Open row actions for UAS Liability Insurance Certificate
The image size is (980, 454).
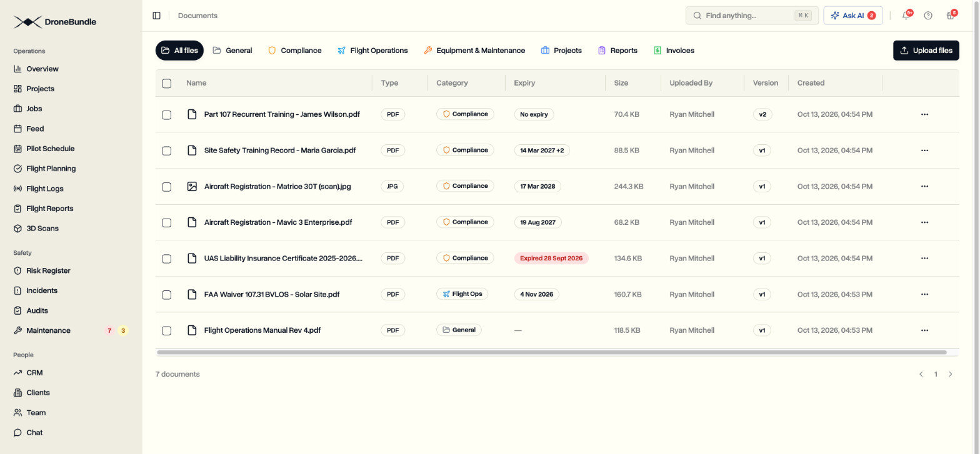(924, 259)
